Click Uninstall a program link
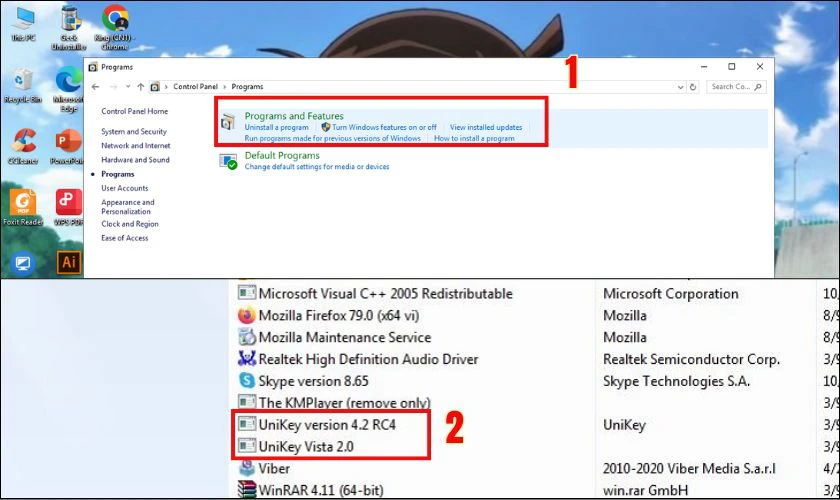This screenshot has height=500, width=840. pos(276,128)
